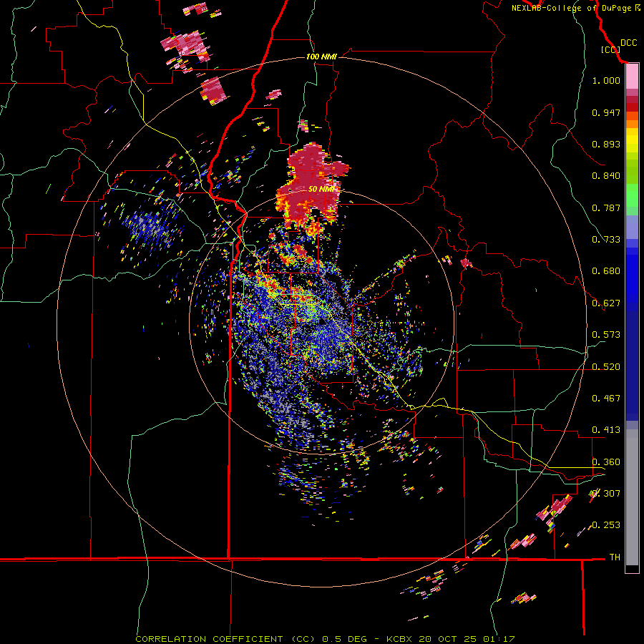Image resolution: width=644 pixels, height=644 pixels.
Task: Click the NEXLAB-College of DuPage watermark text
Action: pyautogui.click(x=575, y=8)
